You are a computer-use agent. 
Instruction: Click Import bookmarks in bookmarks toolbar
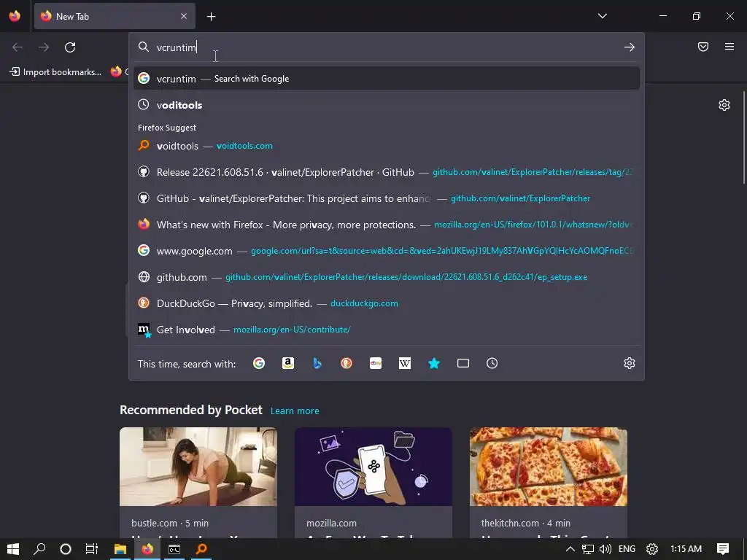[x=55, y=72]
